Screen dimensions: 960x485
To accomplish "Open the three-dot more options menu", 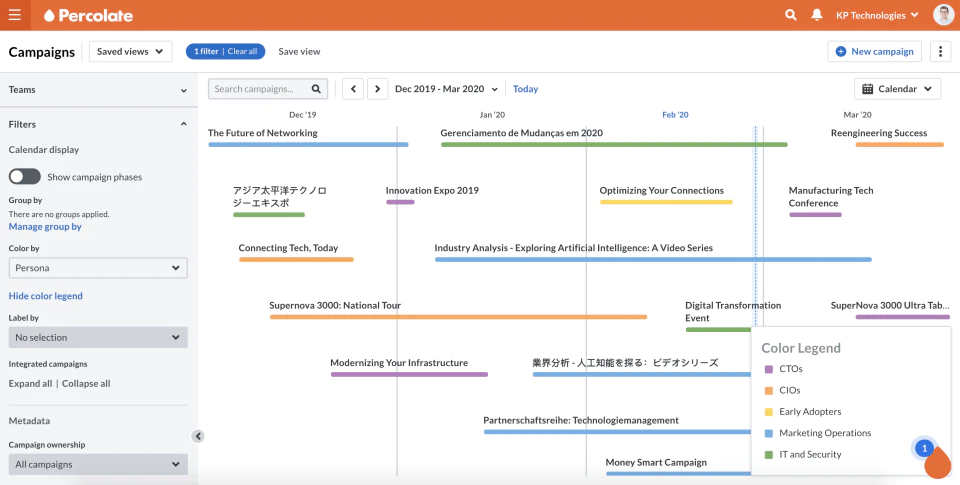I will coord(940,51).
